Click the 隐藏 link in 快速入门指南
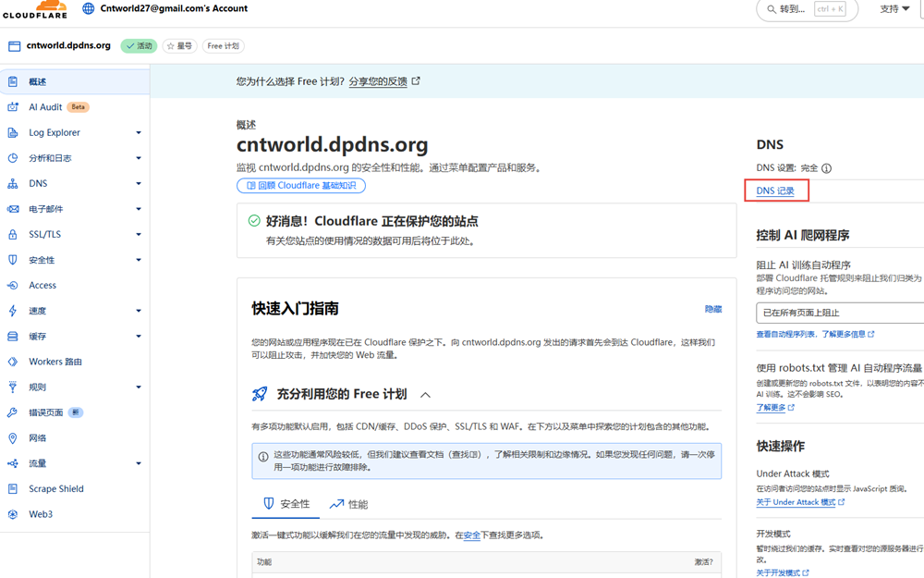The height and width of the screenshot is (578, 924). [x=713, y=309]
